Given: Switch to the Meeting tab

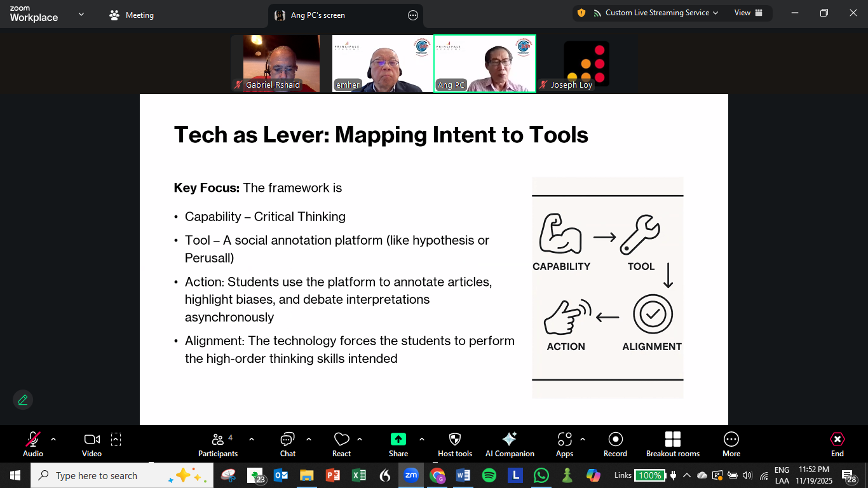Looking at the screenshot, I should click(x=132, y=15).
